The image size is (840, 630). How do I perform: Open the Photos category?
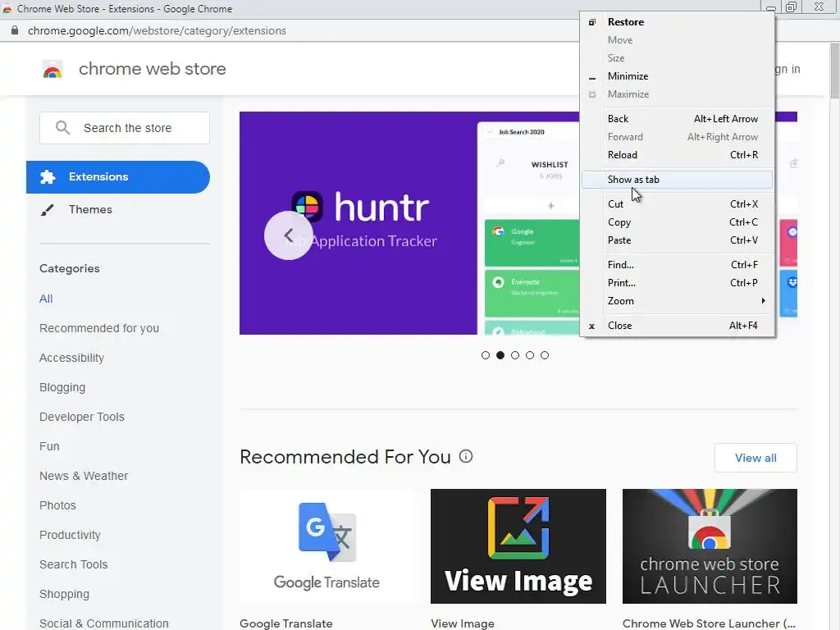tap(58, 505)
